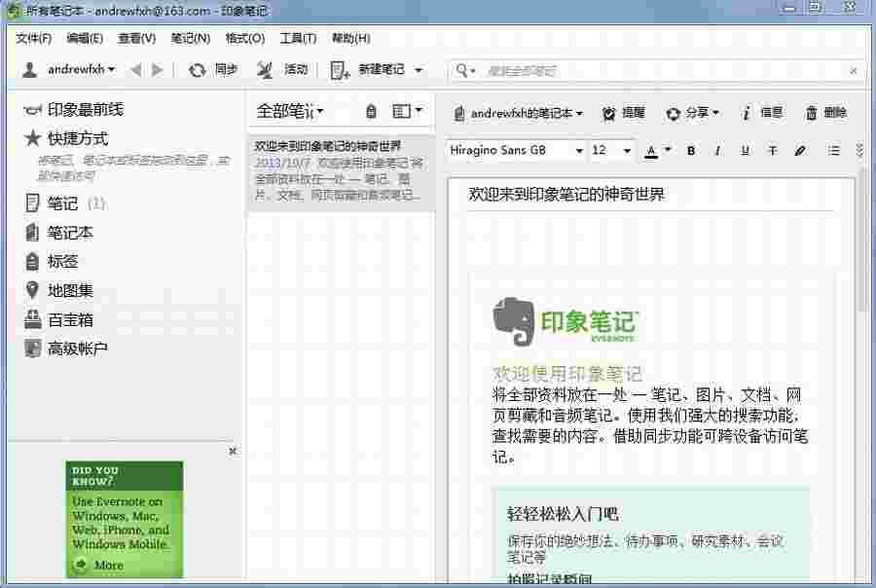The width and height of the screenshot is (876, 588).
Task: Toggle bold formatting on selected text
Action: click(690, 151)
